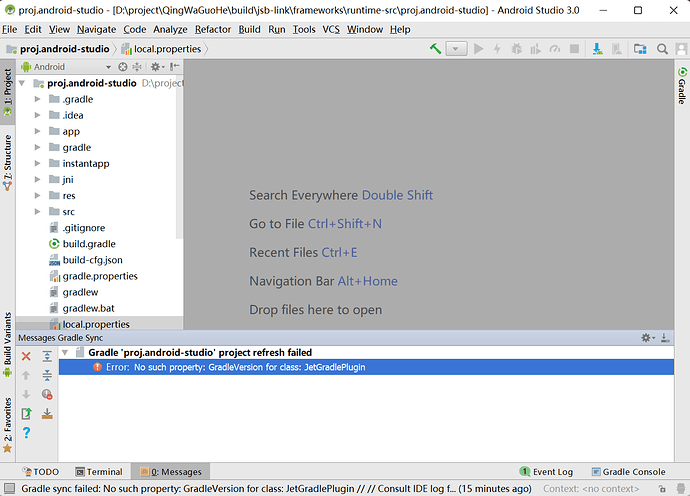Screen dimensions: 690x496
Task: Expand the .gradle folder
Action: 37,99
